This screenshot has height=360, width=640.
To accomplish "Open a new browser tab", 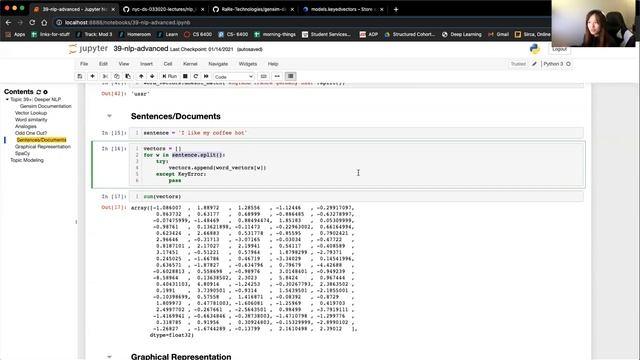I will click(396, 9).
